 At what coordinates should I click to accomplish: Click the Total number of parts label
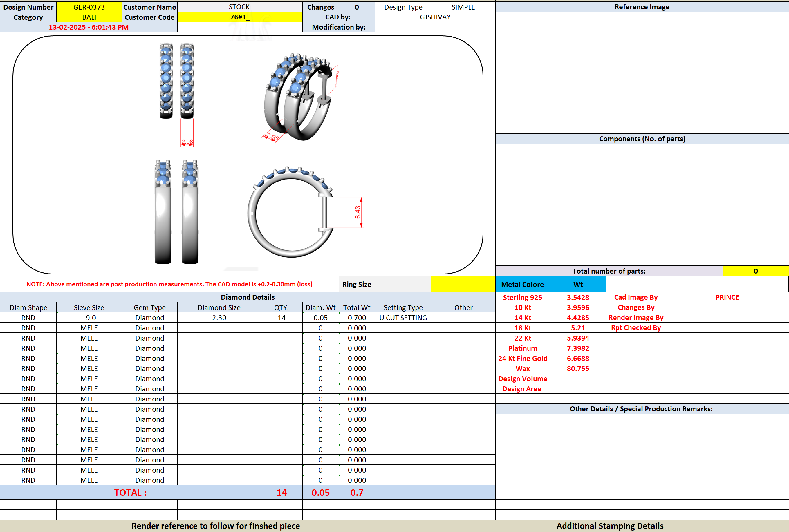pos(609,271)
